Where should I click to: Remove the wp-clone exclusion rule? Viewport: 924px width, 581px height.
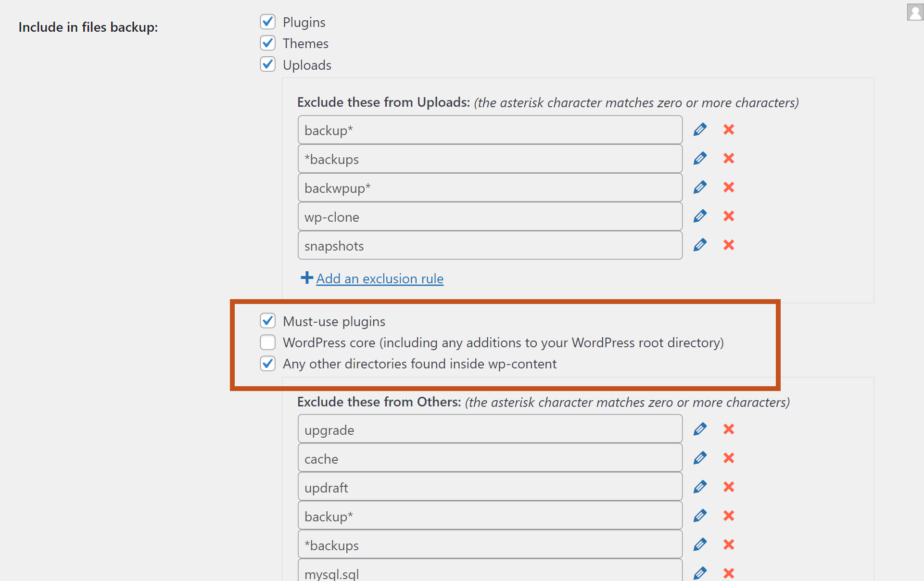[729, 216]
